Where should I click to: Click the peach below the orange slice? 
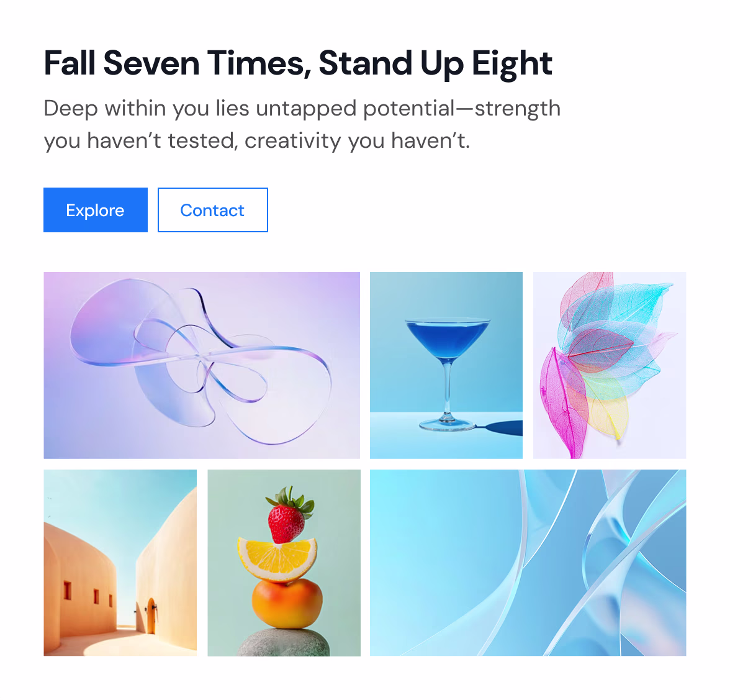pyautogui.click(x=287, y=604)
